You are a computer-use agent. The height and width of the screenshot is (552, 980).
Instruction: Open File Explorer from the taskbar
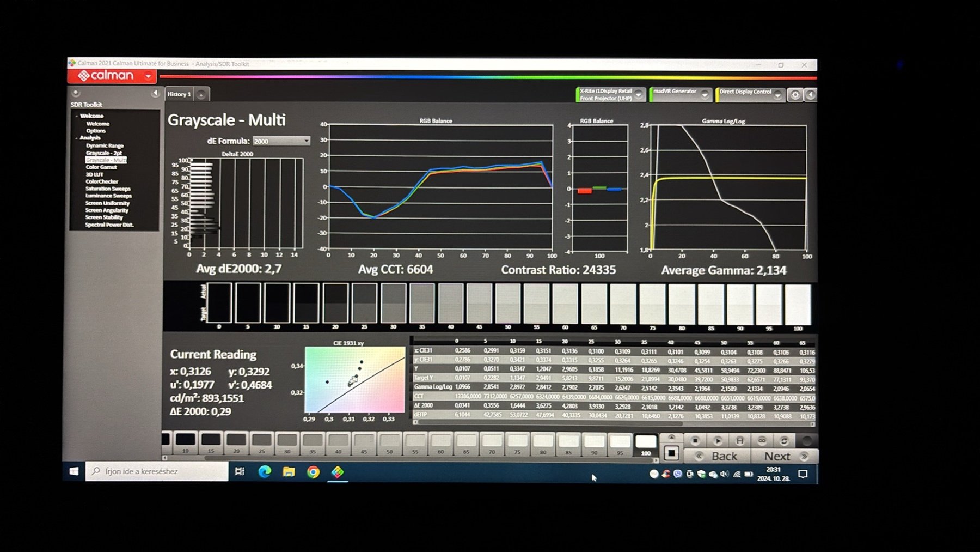tap(289, 472)
